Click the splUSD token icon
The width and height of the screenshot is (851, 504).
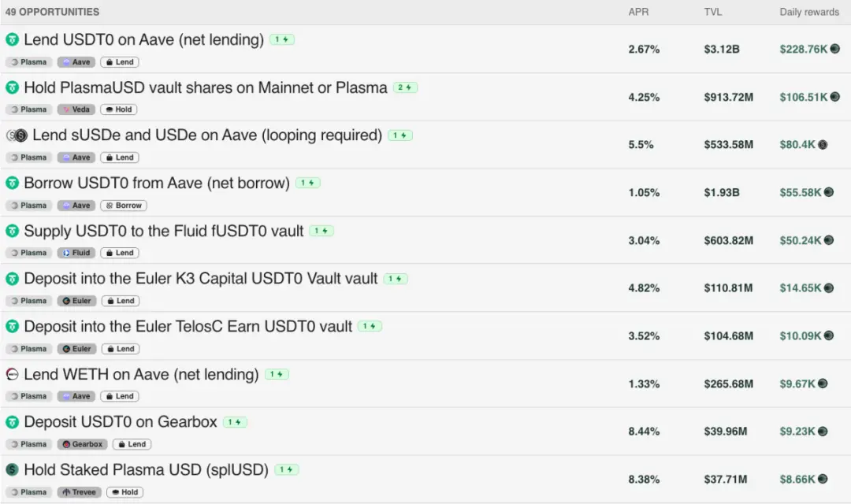tap(11, 470)
